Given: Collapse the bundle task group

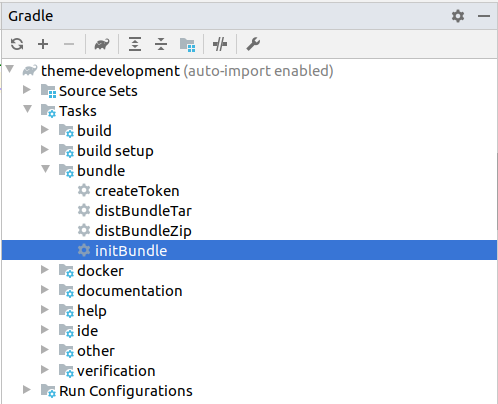Looking at the screenshot, I should coord(46,169).
